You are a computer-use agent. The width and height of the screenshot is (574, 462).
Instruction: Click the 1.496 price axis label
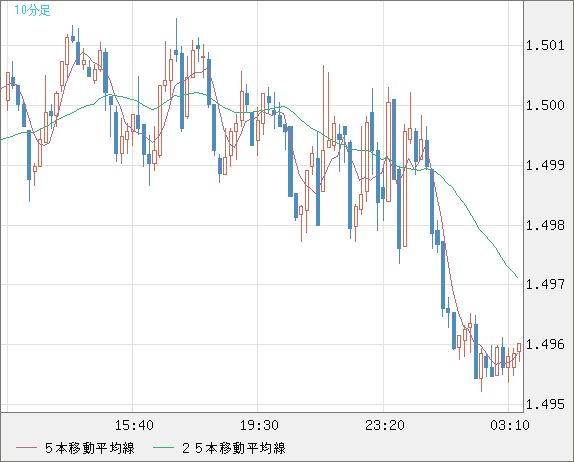(545, 344)
